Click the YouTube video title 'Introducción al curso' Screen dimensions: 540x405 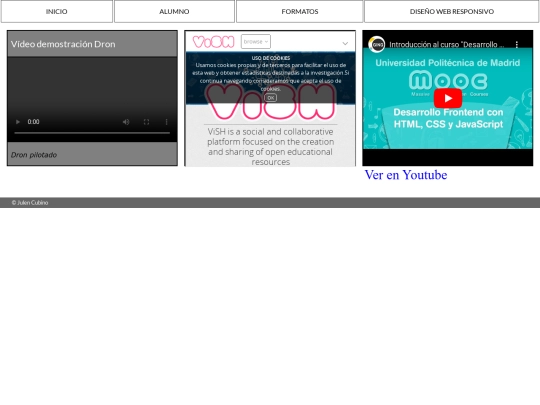447,44
